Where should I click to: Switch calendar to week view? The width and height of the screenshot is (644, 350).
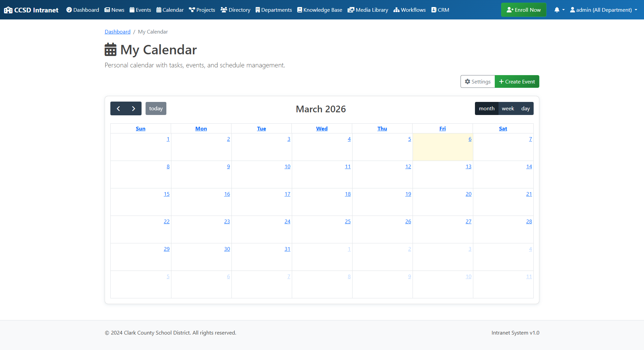pyautogui.click(x=508, y=109)
